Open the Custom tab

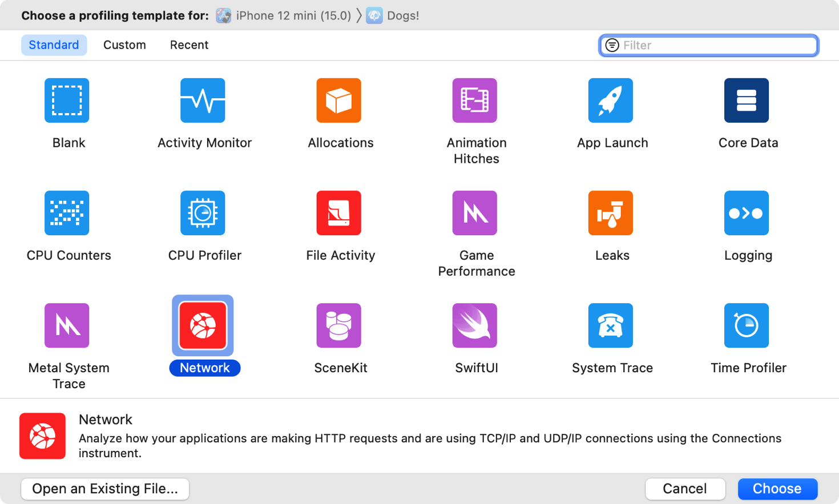(124, 45)
